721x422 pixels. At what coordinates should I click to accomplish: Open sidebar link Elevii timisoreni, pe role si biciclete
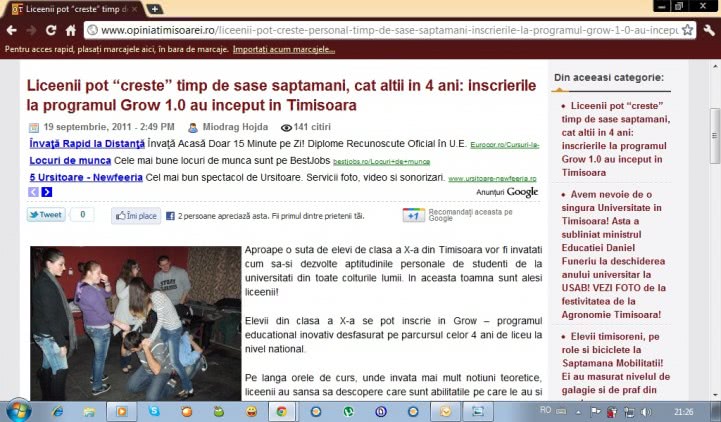pos(615,363)
